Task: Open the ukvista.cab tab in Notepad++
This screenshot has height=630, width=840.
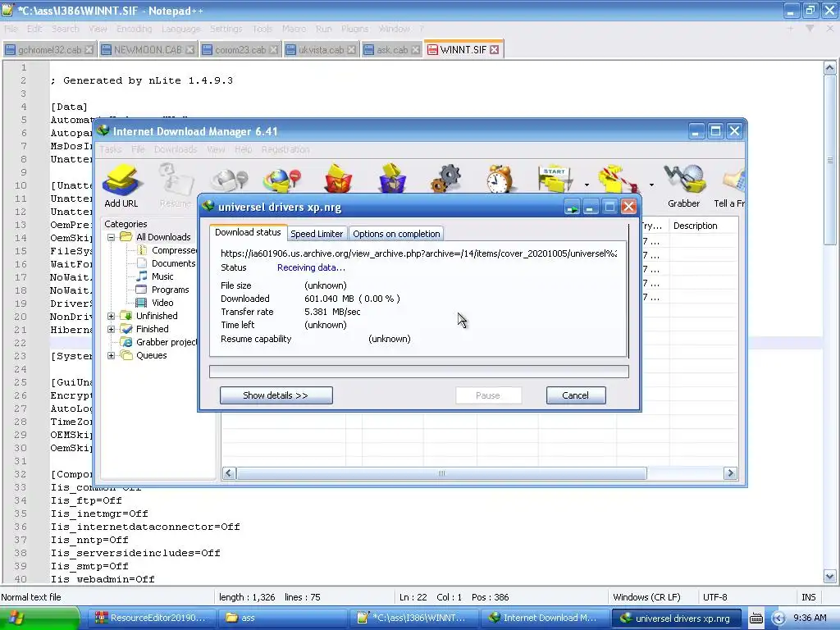Action: (321, 50)
